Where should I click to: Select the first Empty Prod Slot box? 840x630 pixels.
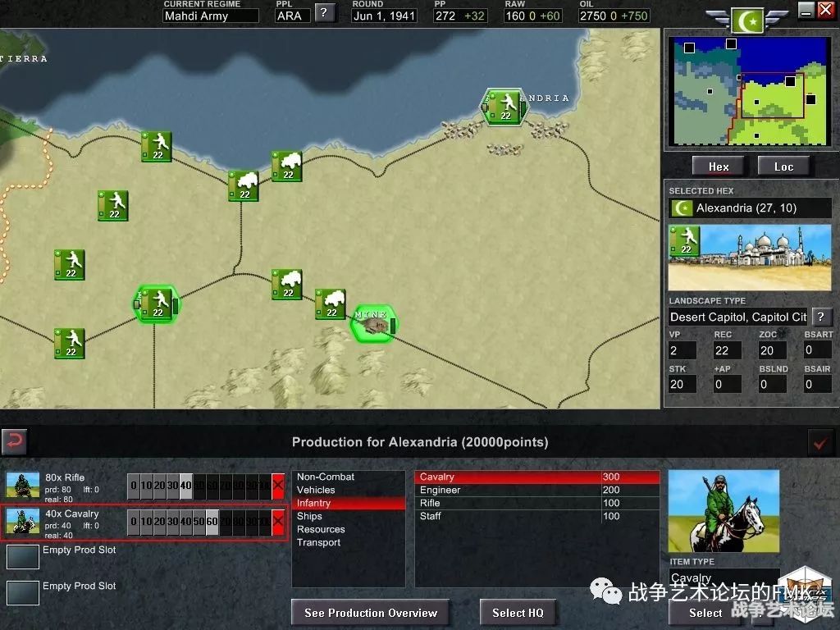tap(22, 557)
